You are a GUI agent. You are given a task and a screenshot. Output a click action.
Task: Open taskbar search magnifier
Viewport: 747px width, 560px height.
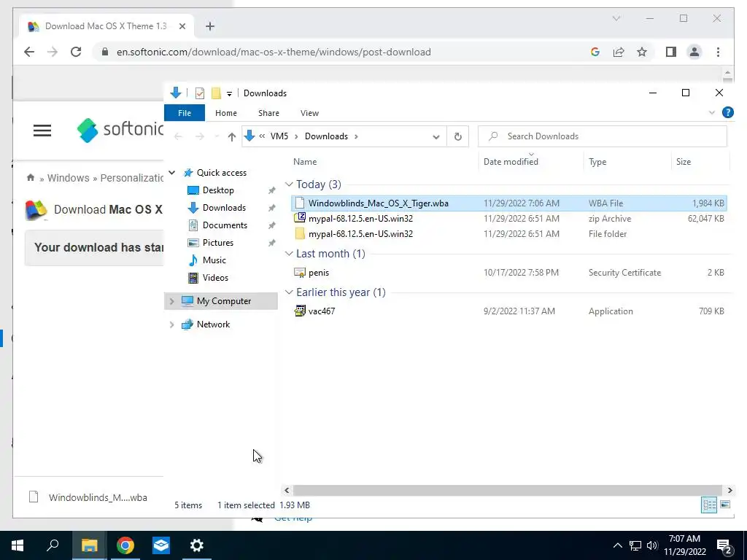pos(53,545)
